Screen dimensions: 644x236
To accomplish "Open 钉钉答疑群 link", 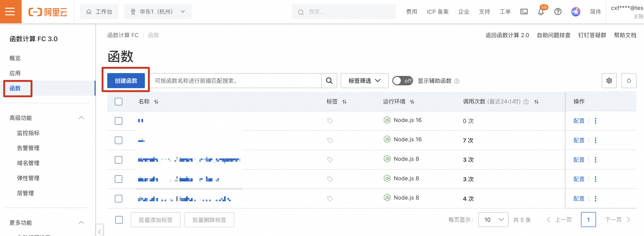I will (592, 35).
